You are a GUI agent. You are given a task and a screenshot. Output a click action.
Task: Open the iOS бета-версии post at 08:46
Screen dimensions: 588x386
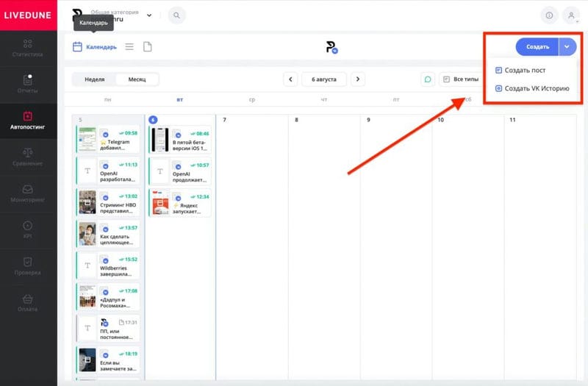(180, 140)
